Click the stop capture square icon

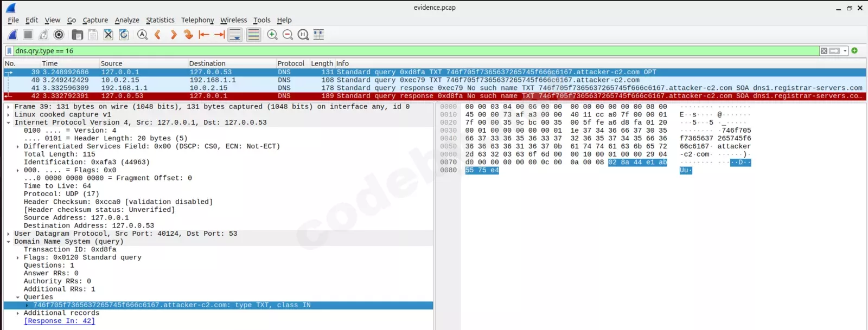coord(28,35)
